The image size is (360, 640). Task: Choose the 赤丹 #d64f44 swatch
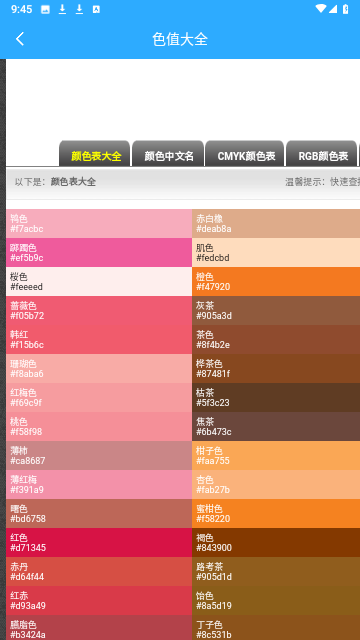(x=99, y=571)
